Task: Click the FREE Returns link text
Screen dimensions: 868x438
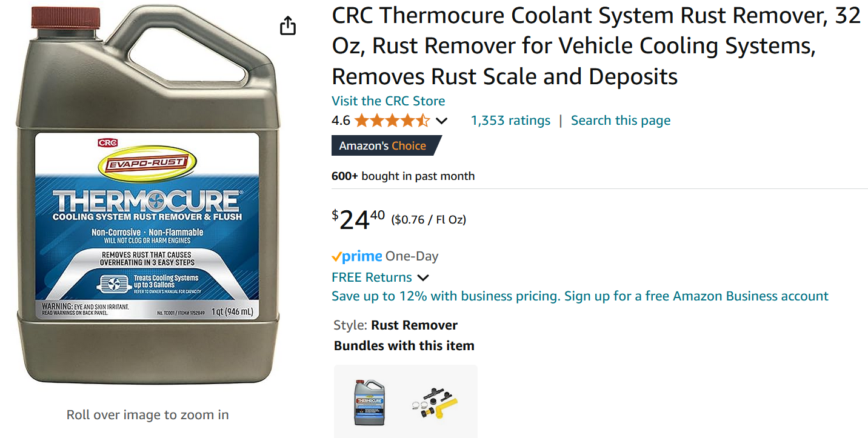Action: click(x=372, y=277)
